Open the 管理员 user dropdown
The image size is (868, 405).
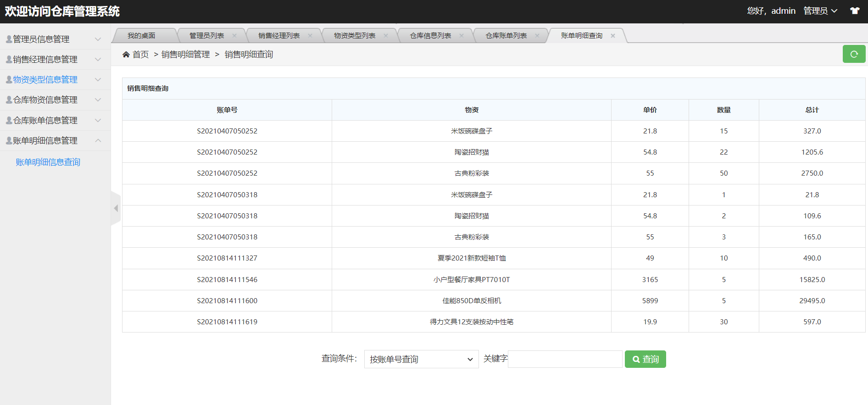click(x=820, y=11)
